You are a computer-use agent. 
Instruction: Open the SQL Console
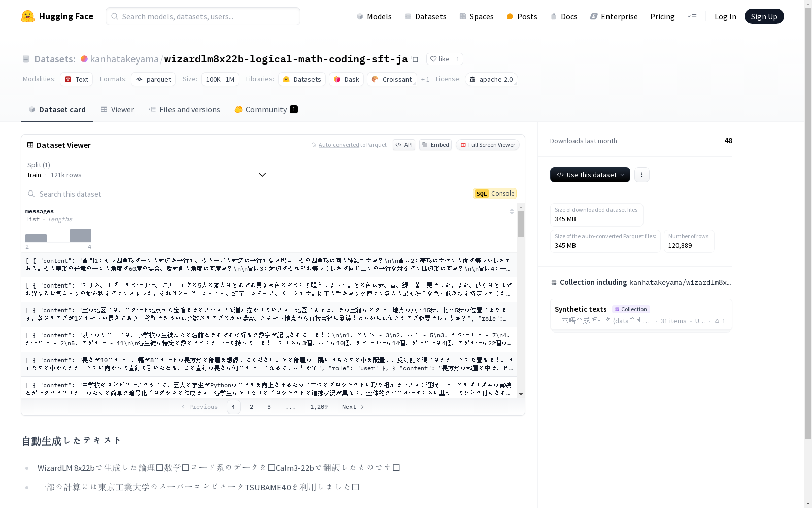click(495, 194)
